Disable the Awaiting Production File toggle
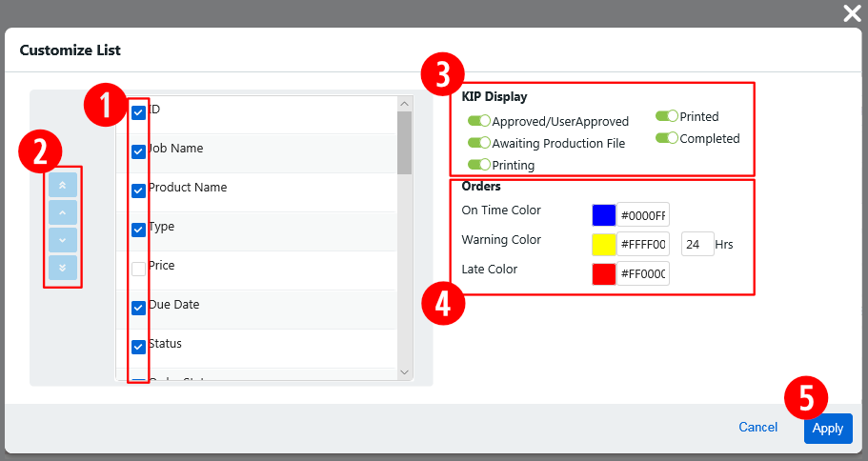This screenshot has width=868, height=461. (478, 143)
